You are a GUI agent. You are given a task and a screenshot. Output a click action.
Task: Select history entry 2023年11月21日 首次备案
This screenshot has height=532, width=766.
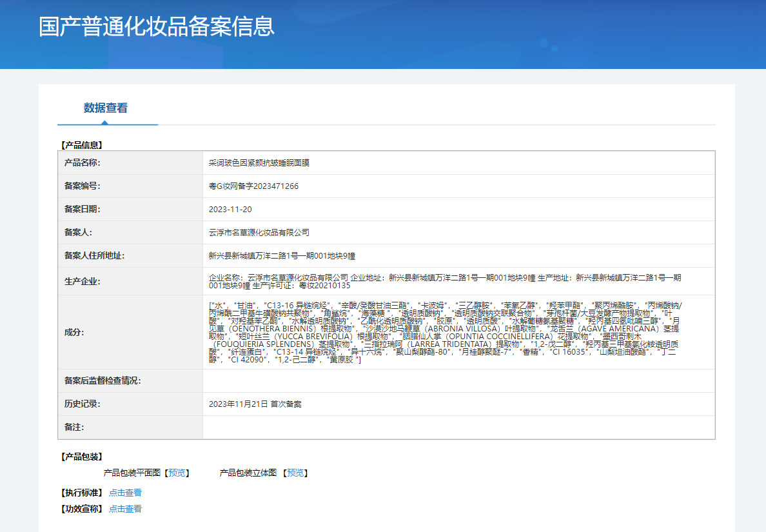click(255, 404)
